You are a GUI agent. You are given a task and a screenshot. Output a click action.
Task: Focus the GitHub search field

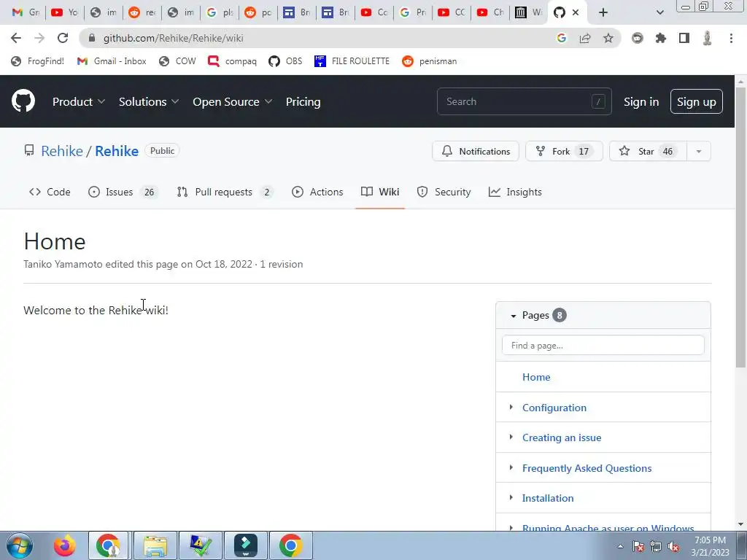click(x=524, y=101)
